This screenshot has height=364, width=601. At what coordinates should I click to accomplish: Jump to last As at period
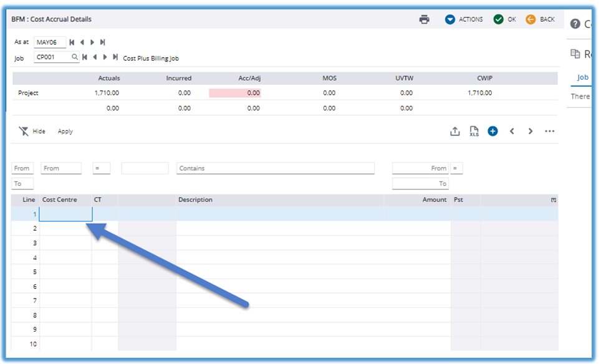click(x=103, y=42)
